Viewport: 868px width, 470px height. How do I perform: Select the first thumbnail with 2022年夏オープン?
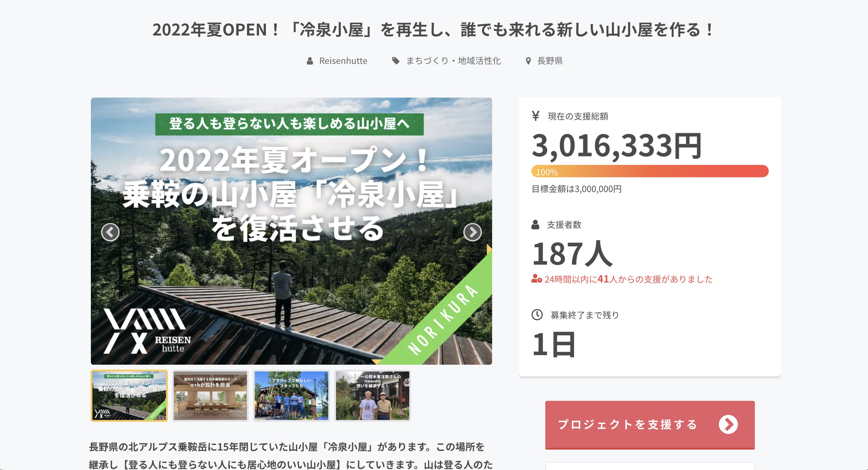pyautogui.click(x=129, y=396)
